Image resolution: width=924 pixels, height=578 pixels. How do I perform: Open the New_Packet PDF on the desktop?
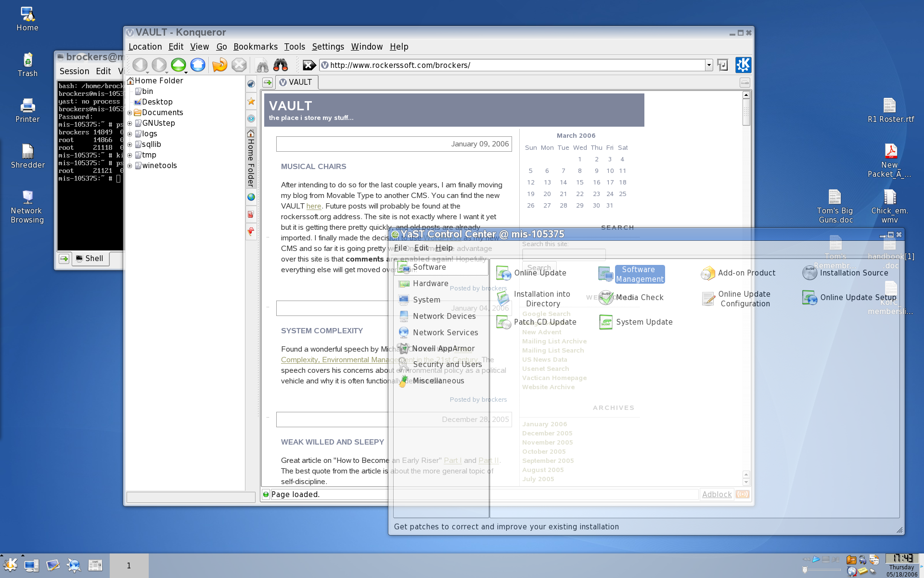[889, 161]
